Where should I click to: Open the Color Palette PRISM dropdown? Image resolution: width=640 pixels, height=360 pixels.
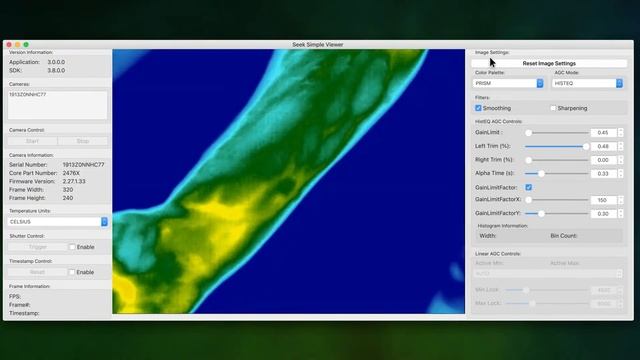[509, 83]
